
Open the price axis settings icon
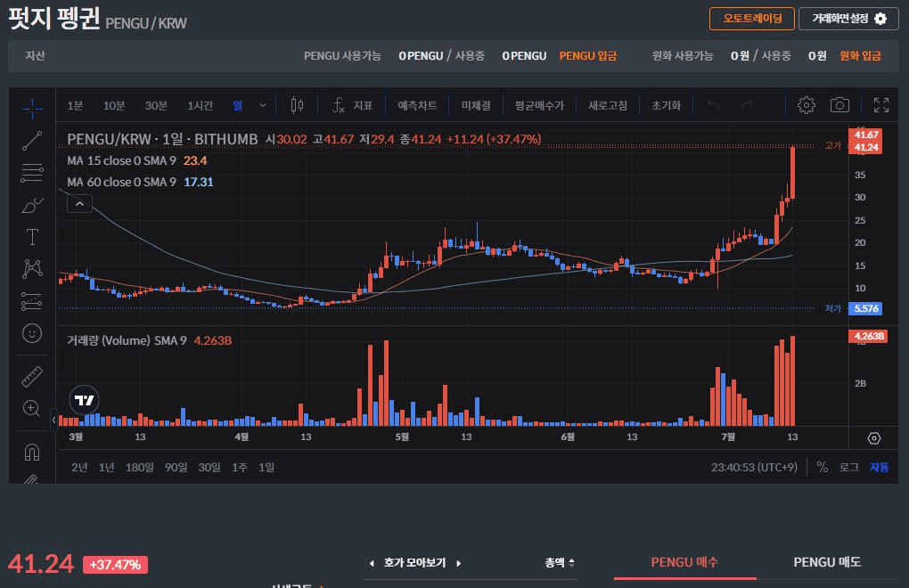point(873,438)
